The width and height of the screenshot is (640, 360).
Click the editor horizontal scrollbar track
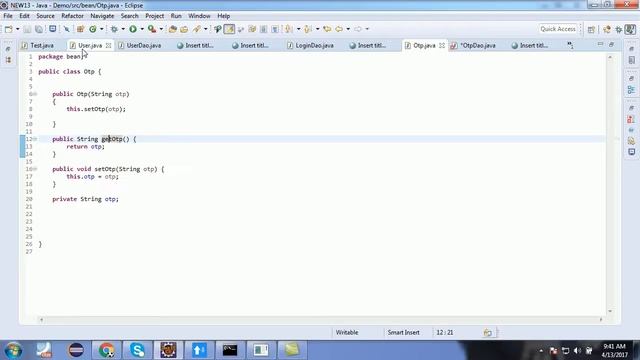(x=321, y=320)
